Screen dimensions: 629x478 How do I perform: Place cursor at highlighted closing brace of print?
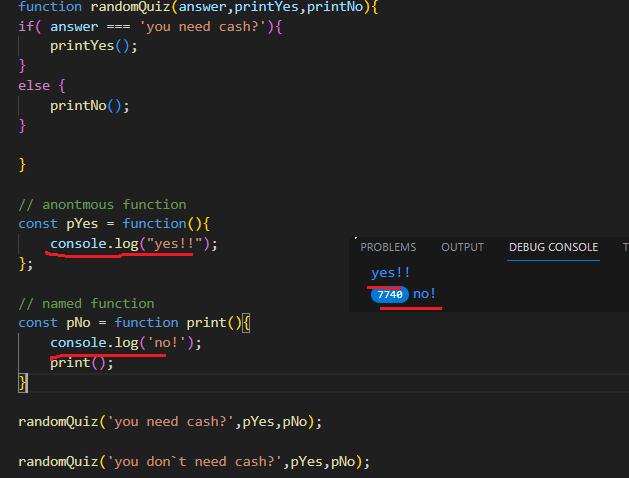click(x=23, y=383)
